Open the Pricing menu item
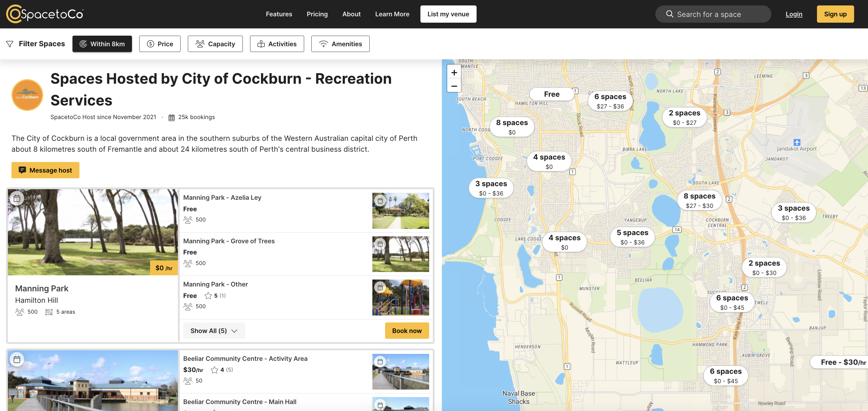Viewport: 868px width, 411px height. click(x=317, y=14)
